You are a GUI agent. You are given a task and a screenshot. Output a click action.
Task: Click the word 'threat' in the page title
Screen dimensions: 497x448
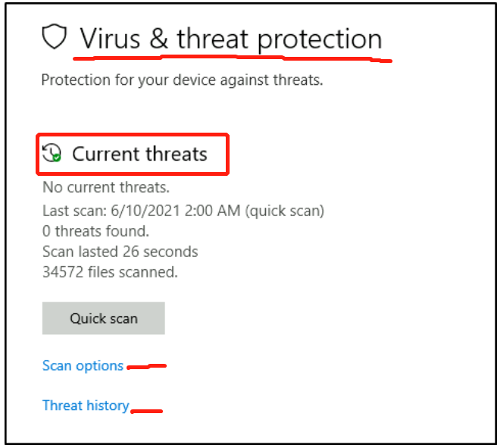(x=213, y=38)
